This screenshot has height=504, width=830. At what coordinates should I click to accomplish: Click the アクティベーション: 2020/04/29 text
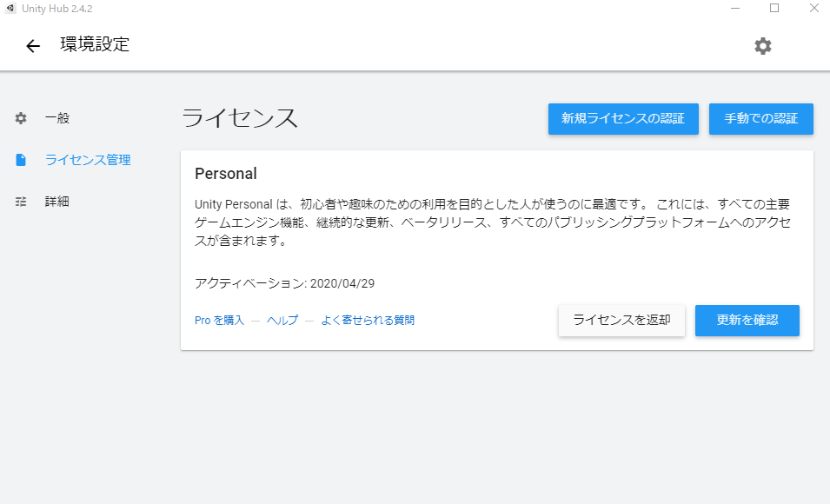[285, 283]
